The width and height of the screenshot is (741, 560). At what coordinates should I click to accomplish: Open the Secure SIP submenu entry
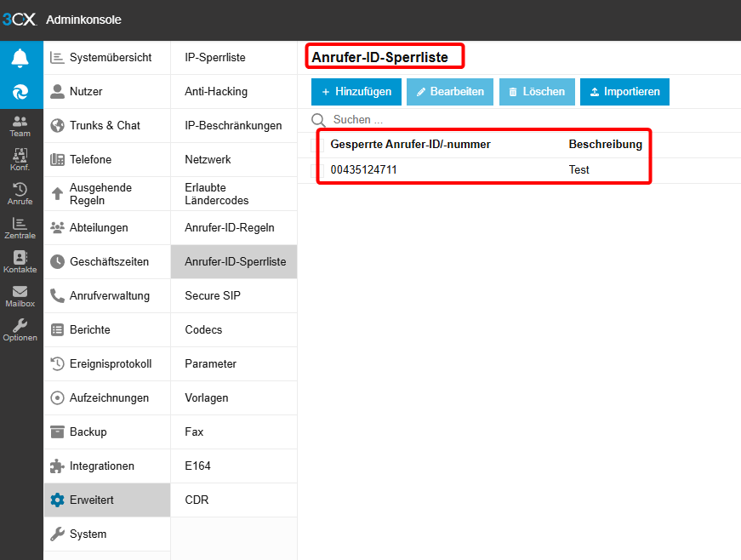pos(213,296)
